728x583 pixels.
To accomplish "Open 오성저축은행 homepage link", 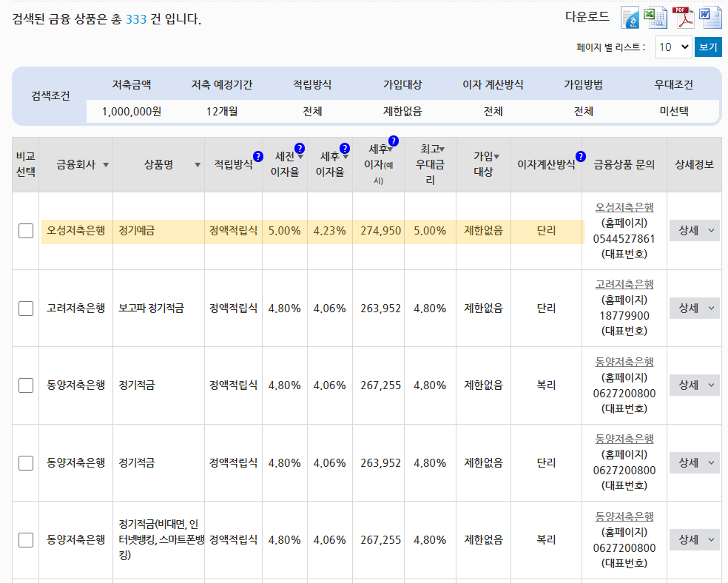I will (624, 207).
